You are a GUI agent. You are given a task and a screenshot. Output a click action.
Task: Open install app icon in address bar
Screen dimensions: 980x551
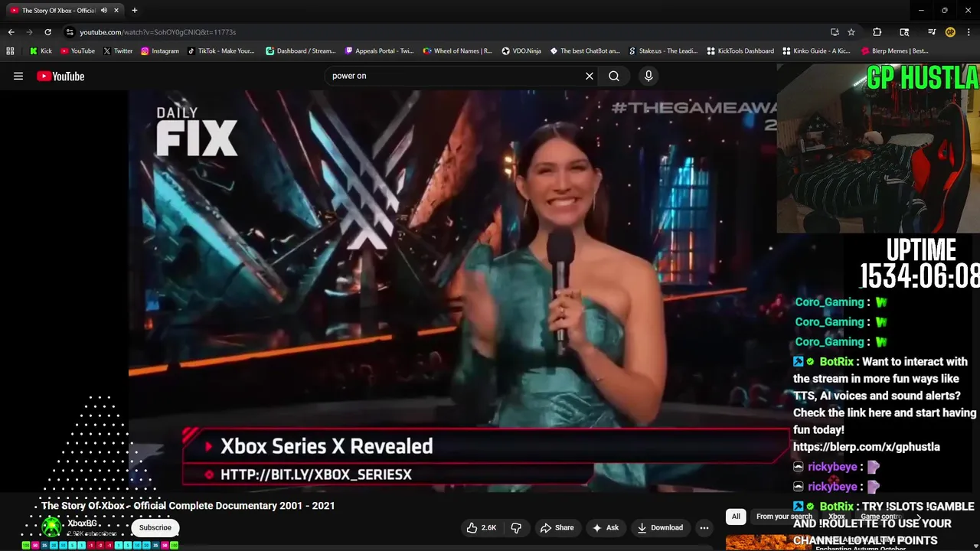(x=835, y=32)
